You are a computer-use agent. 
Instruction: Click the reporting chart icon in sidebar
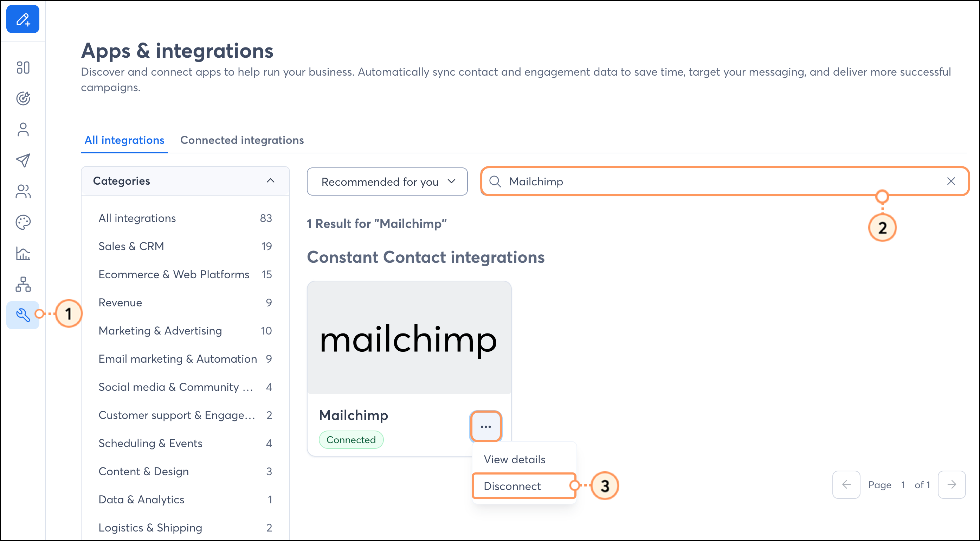coord(24,253)
